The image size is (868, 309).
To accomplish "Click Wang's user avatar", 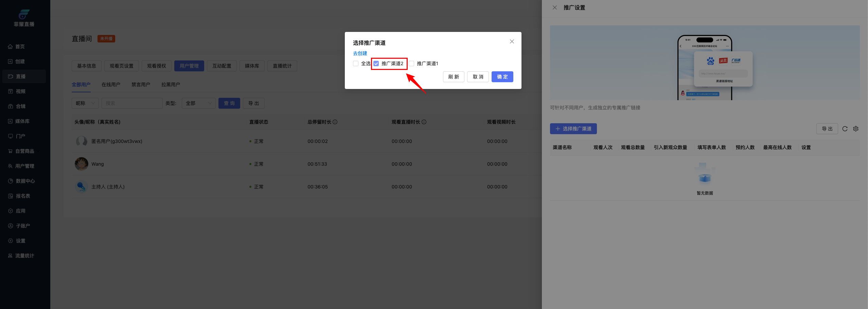I will [x=82, y=164].
